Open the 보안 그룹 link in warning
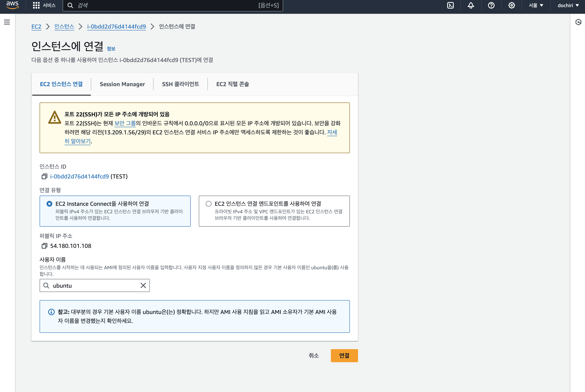The height and width of the screenshot is (392, 585). pyautogui.click(x=125, y=123)
